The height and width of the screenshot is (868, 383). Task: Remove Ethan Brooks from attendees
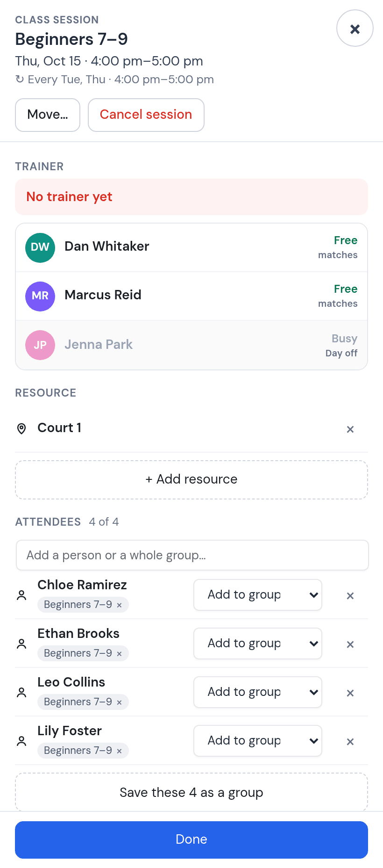pyautogui.click(x=350, y=644)
